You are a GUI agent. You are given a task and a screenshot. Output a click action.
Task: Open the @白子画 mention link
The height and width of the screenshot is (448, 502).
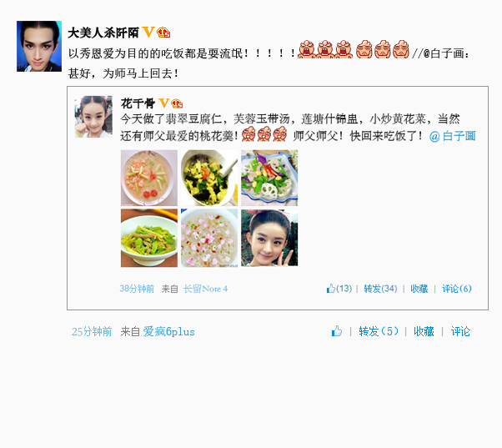(x=452, y=136)
